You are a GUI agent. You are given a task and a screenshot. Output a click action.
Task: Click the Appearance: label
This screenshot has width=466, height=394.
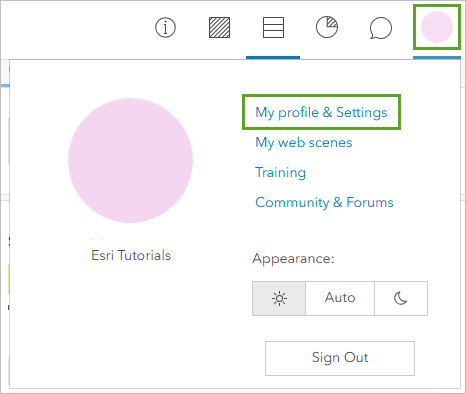tap(293, 259)
